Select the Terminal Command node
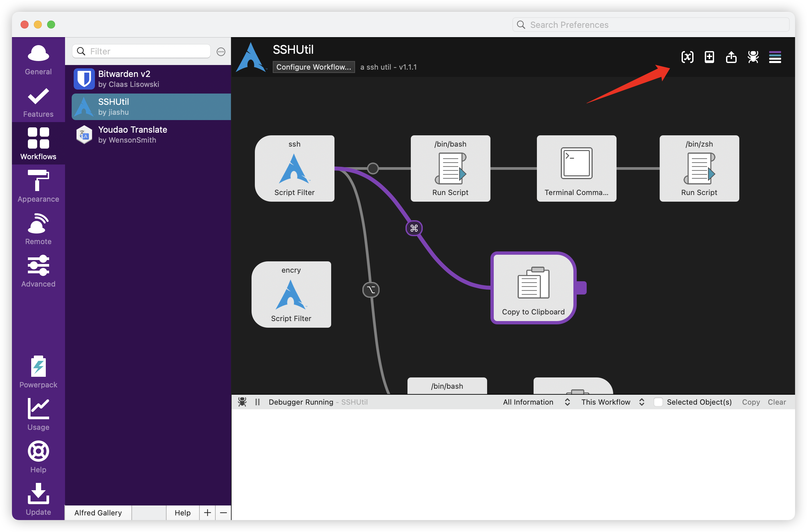807x532 pixels. [576, 168]
